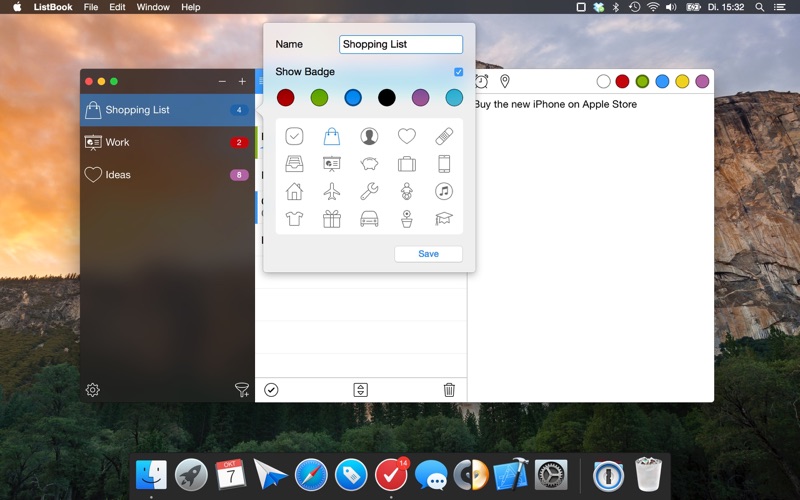Choose the piggy bank list icon
The width and height of the screenshot is (800, 500).
(x=369, y=164)
